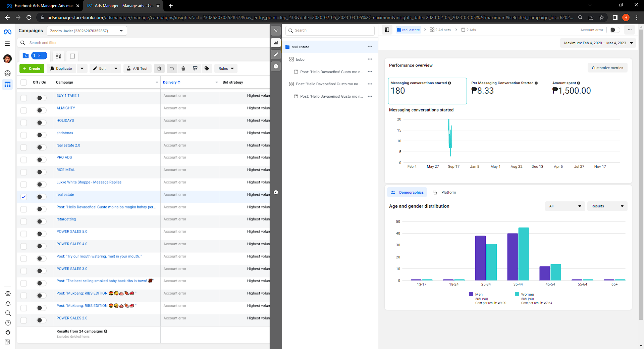Open the Results metric dropdown
This screenshot has width=644, height=349.
[607, 206]
